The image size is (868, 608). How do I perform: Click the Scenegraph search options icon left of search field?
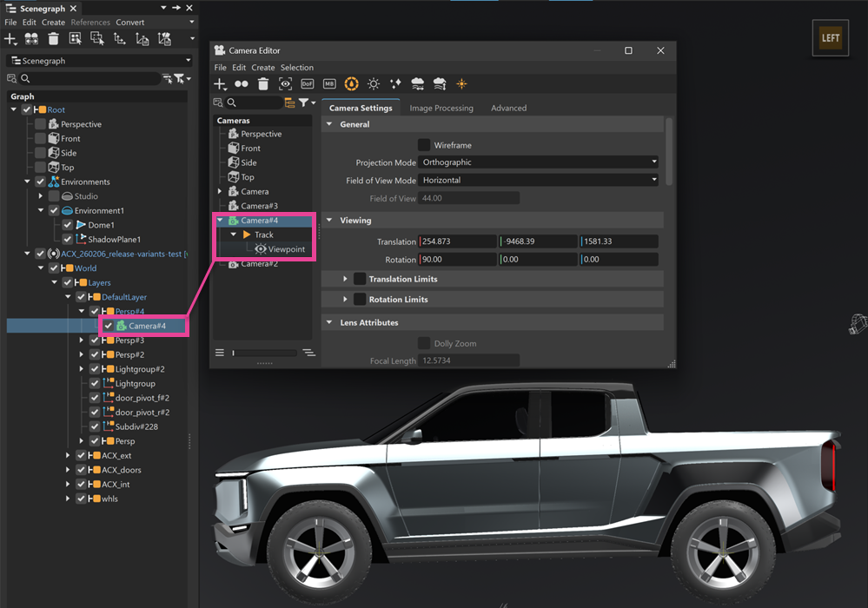(11, 78)
